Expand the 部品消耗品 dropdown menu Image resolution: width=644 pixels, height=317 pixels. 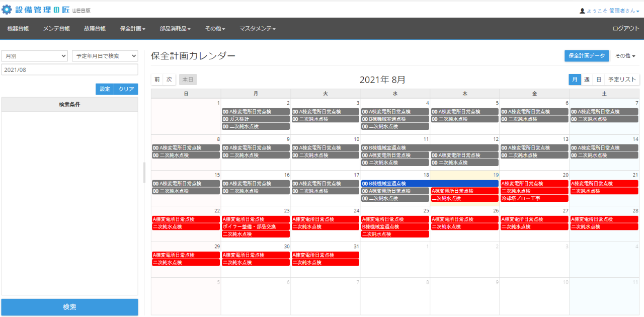175,29
